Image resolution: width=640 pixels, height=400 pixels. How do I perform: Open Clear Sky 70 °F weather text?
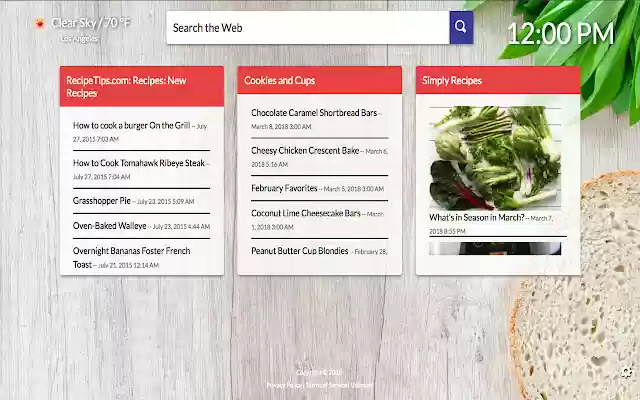(91, 23)
